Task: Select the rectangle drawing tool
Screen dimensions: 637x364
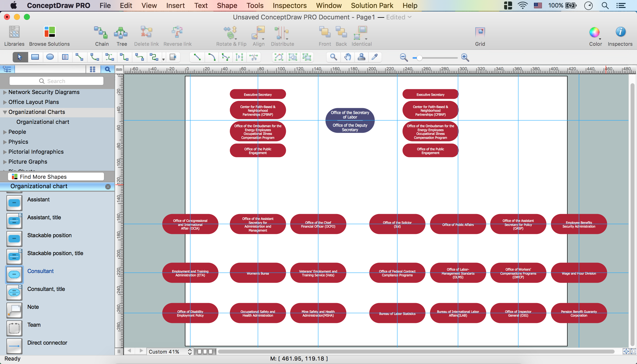Action: pos(35,57)
